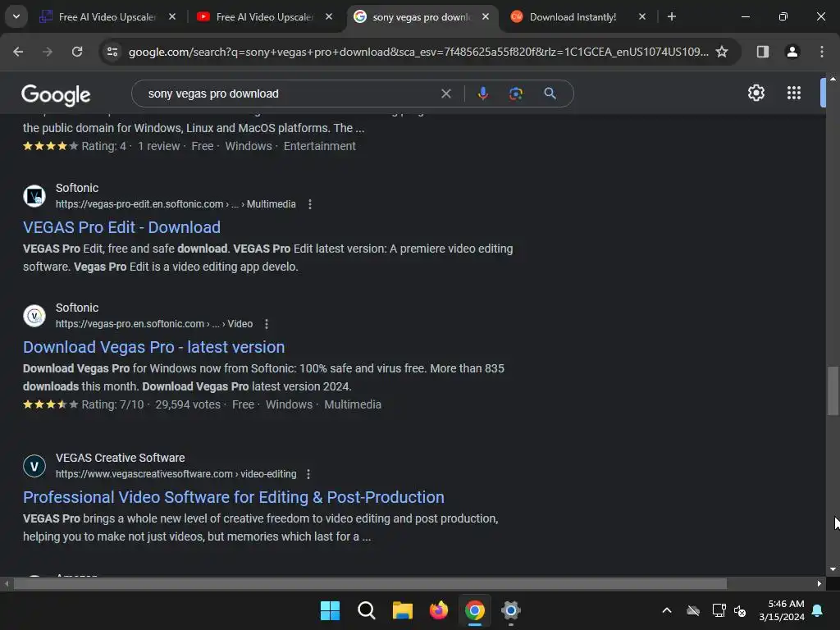This screenshot has width=840, height=630.
Task: Open the Chrome profile menu
Action: [792, 52]
